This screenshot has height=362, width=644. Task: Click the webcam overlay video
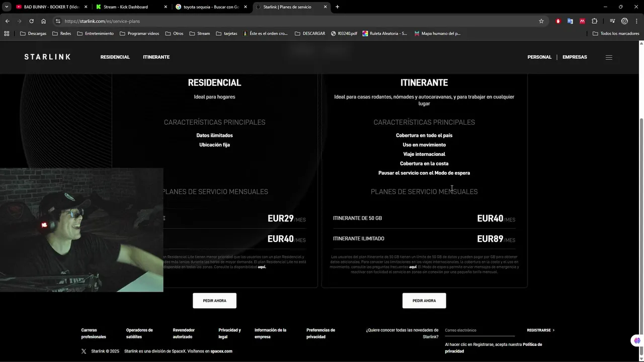click(x=82, y=230)
